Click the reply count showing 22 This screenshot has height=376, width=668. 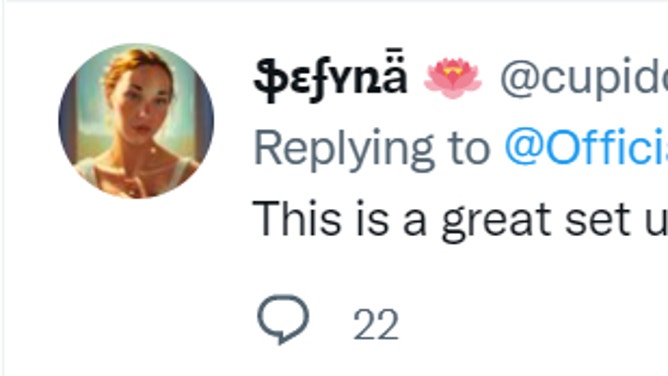376,324
